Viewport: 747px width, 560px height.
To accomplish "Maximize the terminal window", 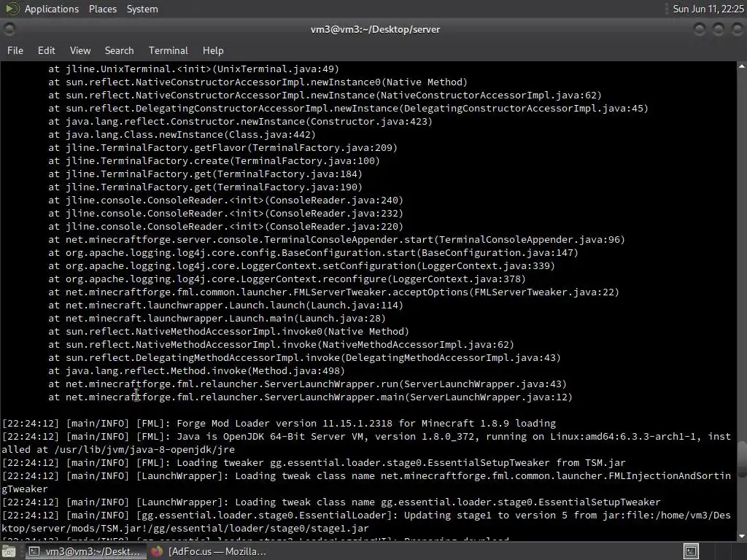I will (718, 29).
